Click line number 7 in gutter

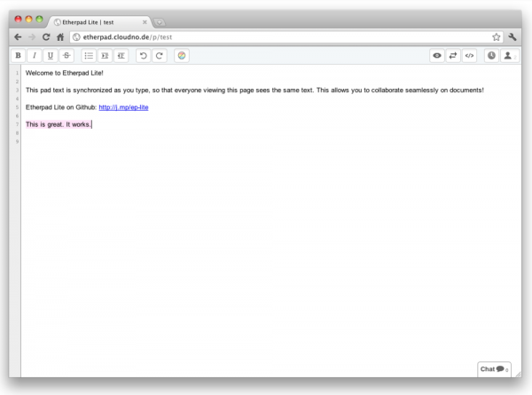(17, 124)
